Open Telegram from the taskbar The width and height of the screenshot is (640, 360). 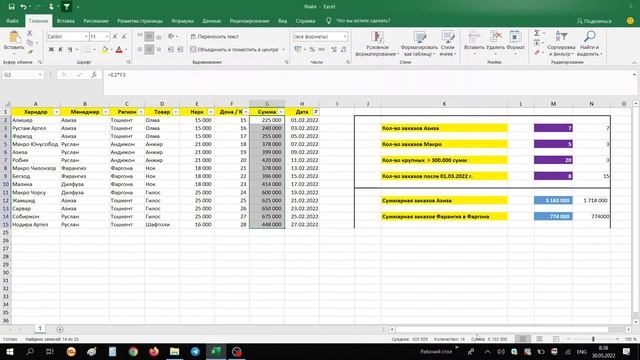195,351
